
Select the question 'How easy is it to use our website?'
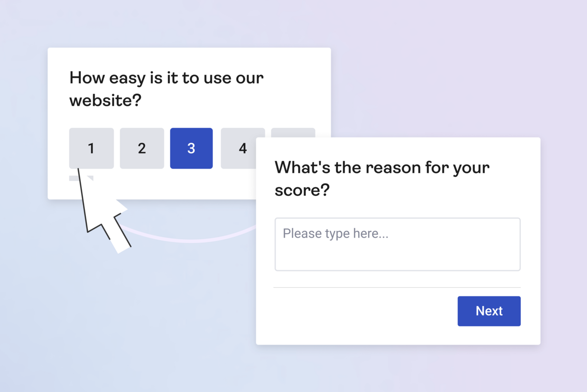[166, 88]
